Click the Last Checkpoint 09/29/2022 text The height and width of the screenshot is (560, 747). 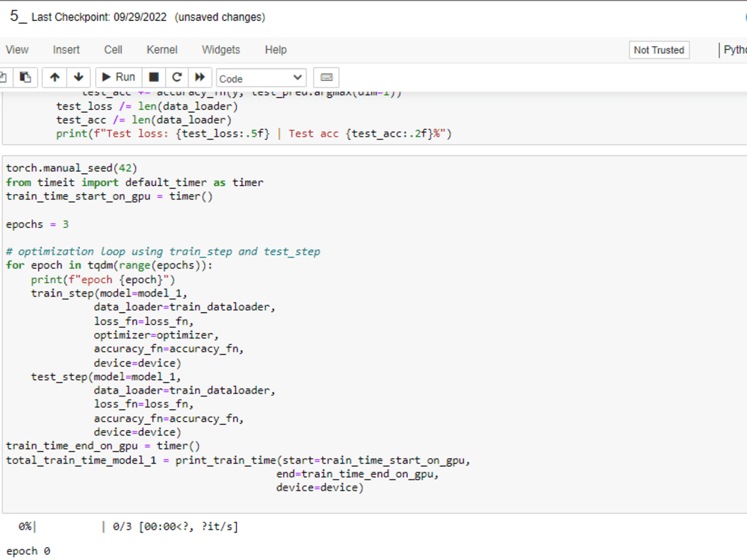[99, 17]
